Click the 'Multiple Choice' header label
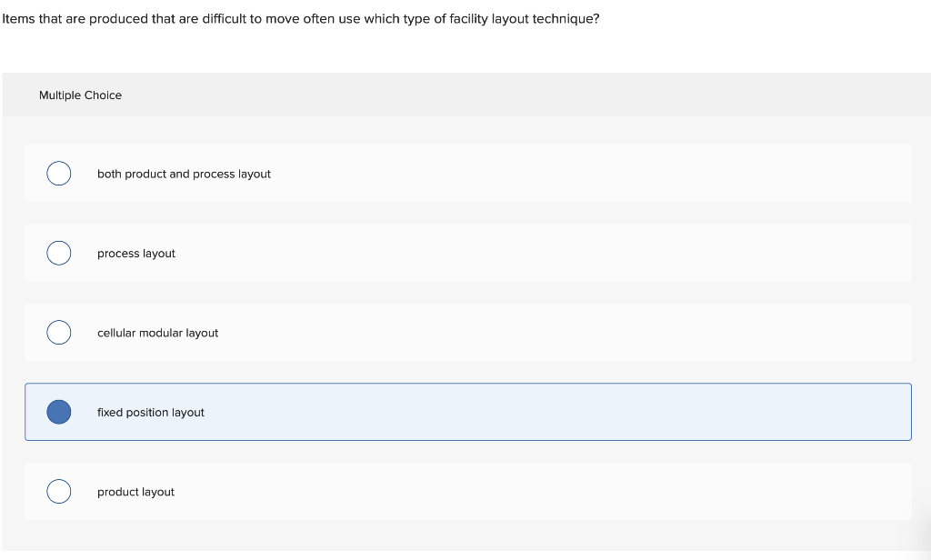 (x=80, y=95)
